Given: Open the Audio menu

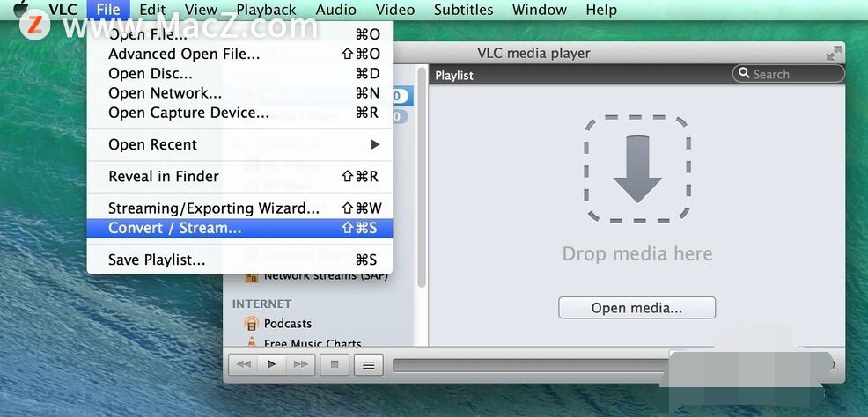Looking at the screenshot, I should [336, 10].
